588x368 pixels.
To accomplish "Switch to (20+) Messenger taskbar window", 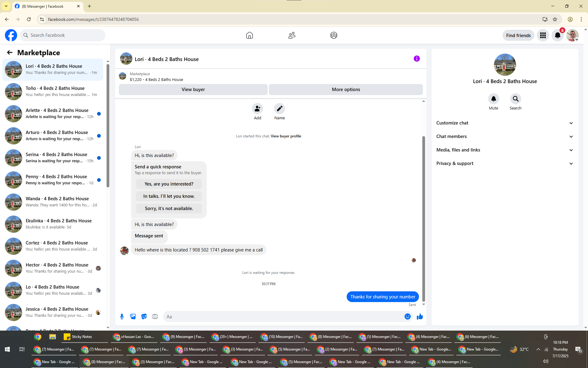I will 233,337.
